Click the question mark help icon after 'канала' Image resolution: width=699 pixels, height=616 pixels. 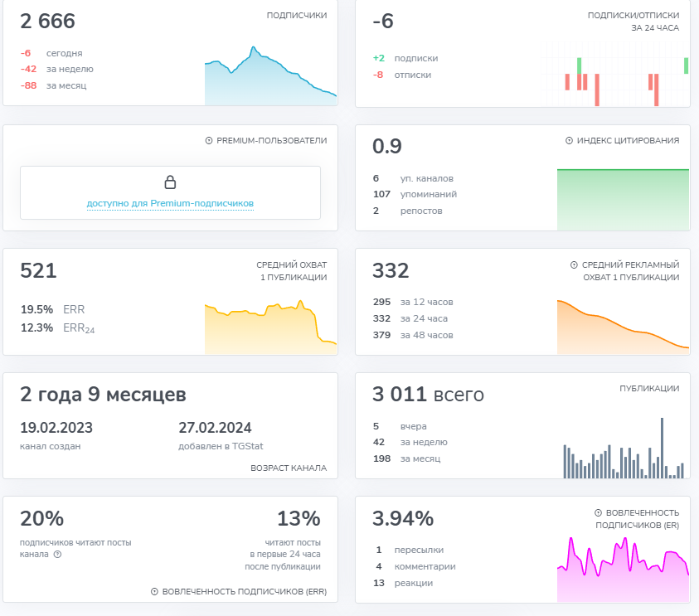pyautogui.click(x=57, y=555)
